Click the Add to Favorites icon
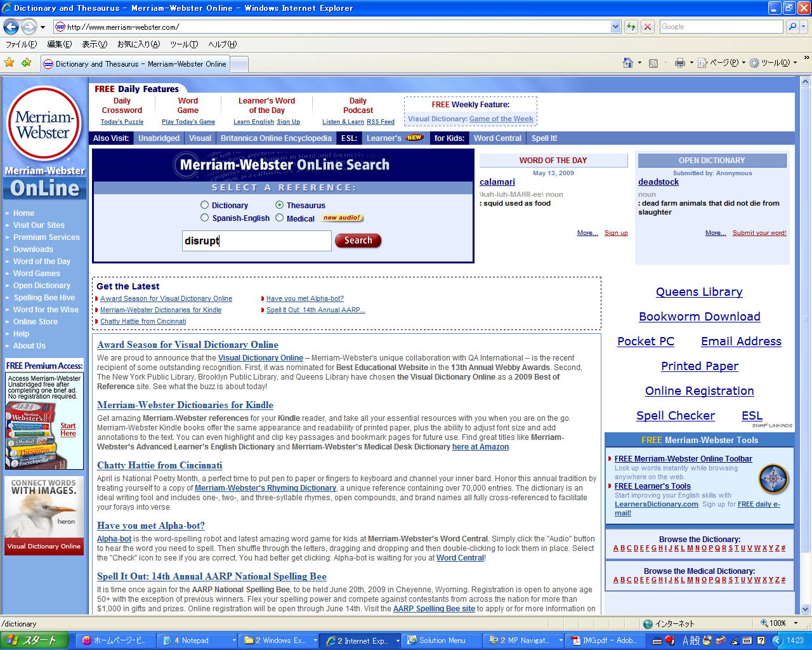812x650 pixels. (26, 63)
